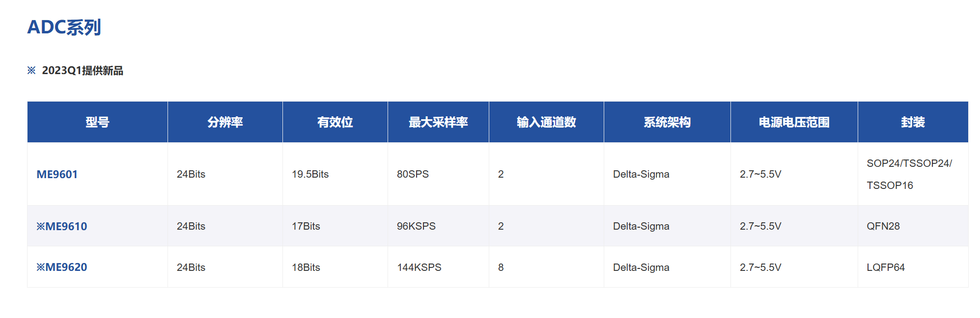
Task: Click the 电源电压范围 column header
Action: point(794,122)
